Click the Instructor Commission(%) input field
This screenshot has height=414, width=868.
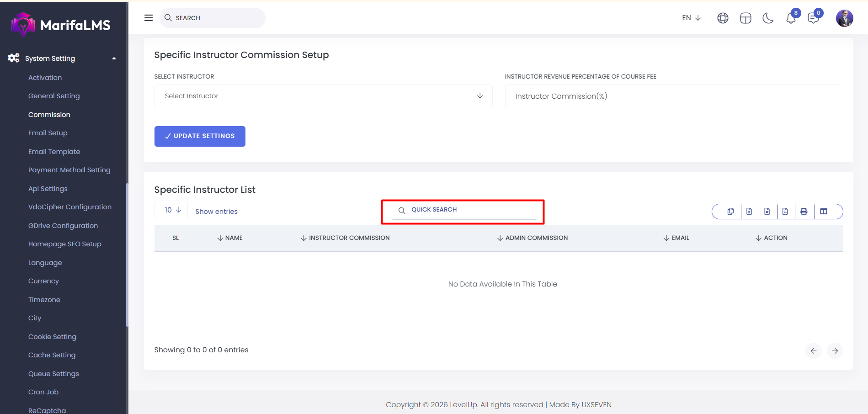pyautogui.click(x=673, y=96)
